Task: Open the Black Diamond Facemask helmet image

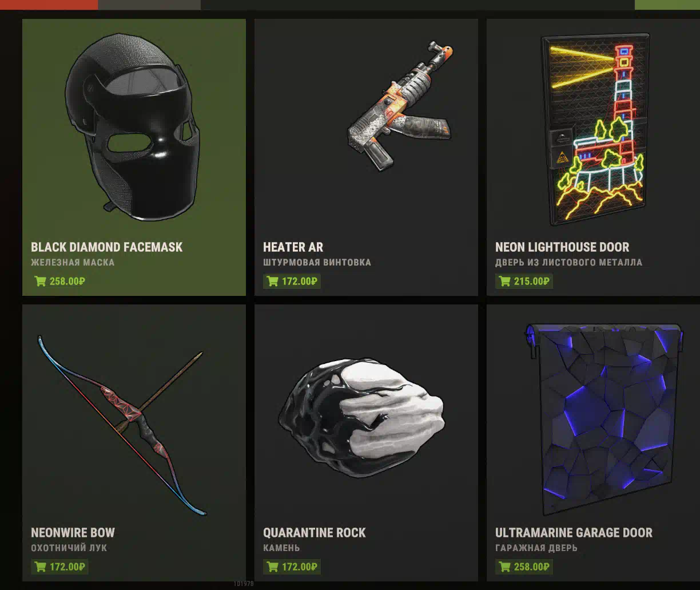Action: coord(133,127)
